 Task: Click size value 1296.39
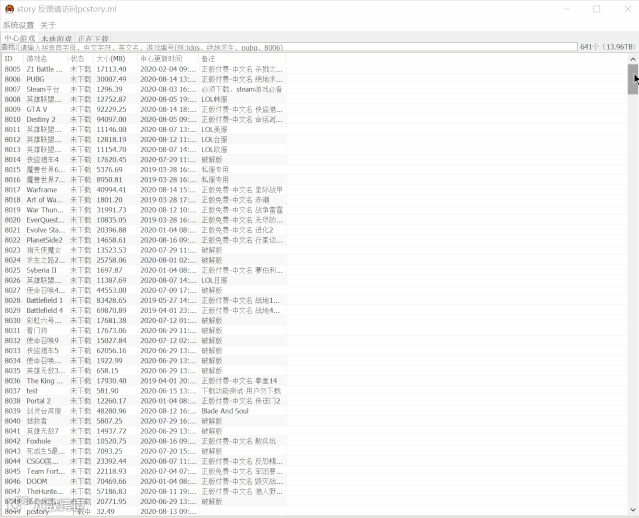point(109,89)
